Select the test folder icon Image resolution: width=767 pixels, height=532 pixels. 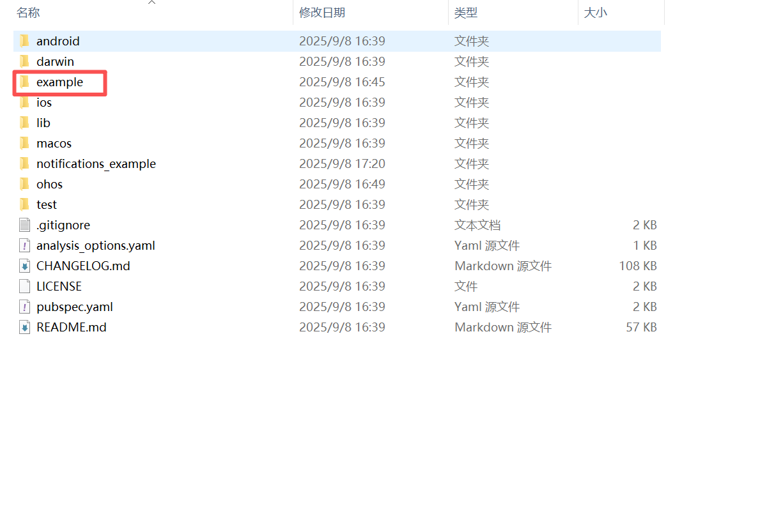24,204
